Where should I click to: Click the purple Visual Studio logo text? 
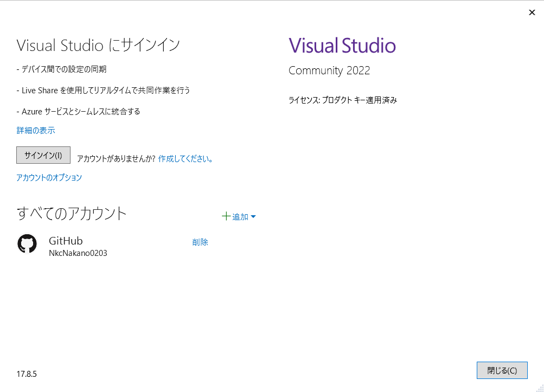342,46
